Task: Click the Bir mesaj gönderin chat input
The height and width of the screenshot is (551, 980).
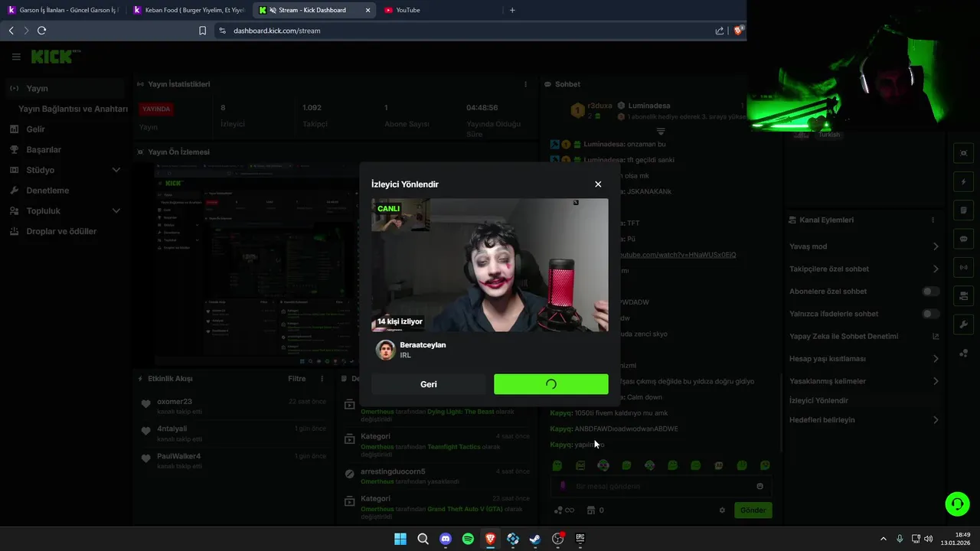Action: tap(660, 486)
